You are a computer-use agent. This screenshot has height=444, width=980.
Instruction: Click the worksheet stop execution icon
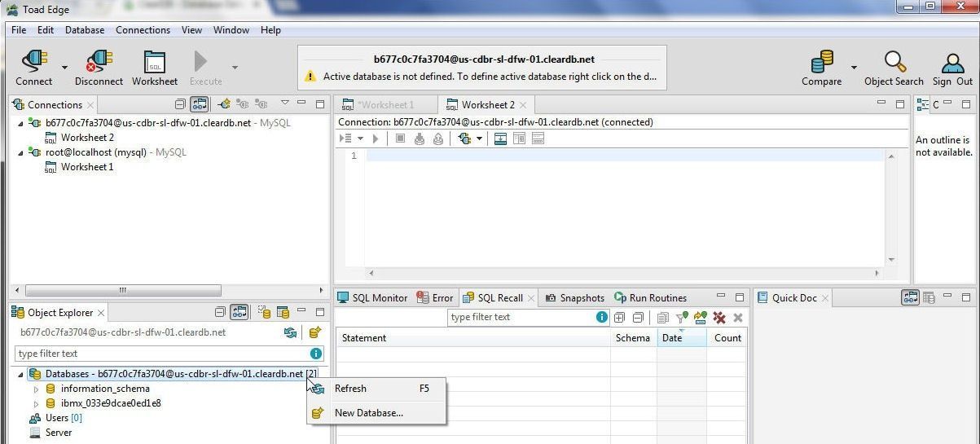400,138
